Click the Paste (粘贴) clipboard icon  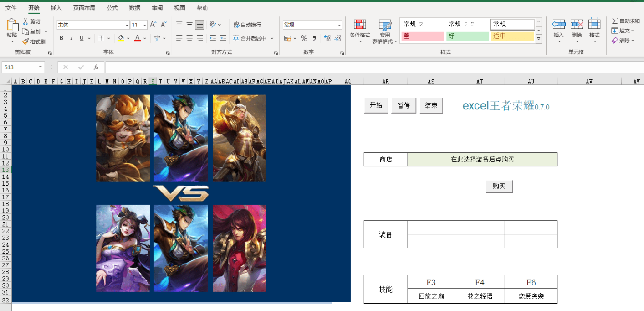pyautogui.click(x=12, y=25)
